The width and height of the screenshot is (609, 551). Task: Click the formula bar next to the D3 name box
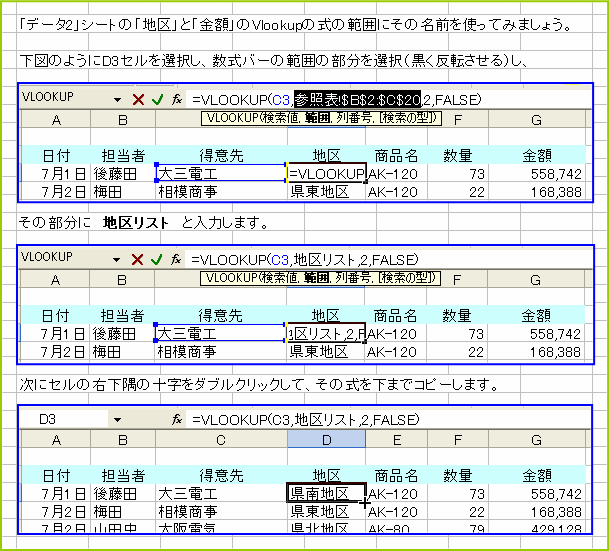pos(388,419)
